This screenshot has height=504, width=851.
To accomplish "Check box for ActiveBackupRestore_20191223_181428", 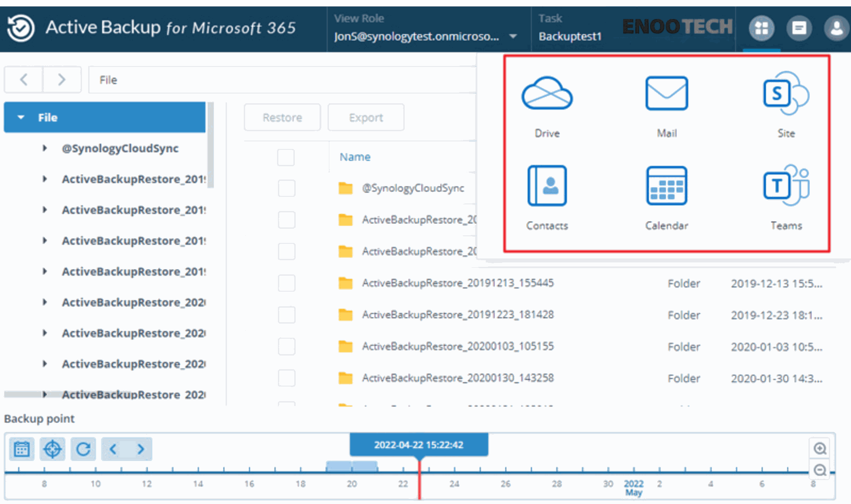I will pyautogui.click(x=286, y=315).
